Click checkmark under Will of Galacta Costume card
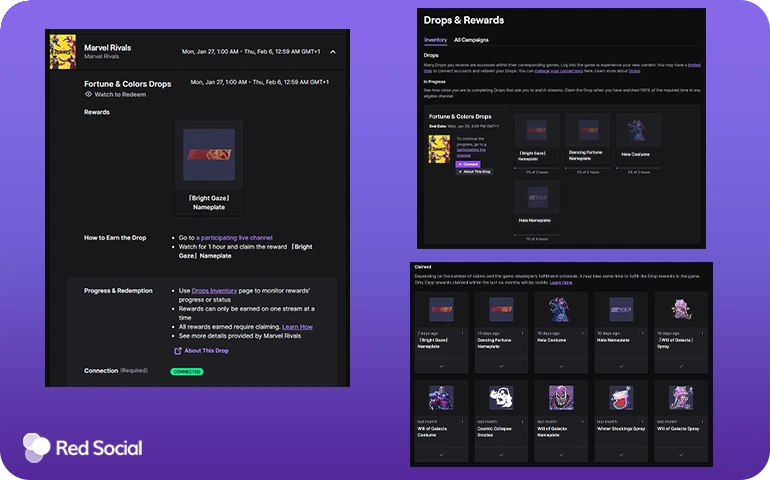This screenshot has width=770, height=480. coord(441,454)
